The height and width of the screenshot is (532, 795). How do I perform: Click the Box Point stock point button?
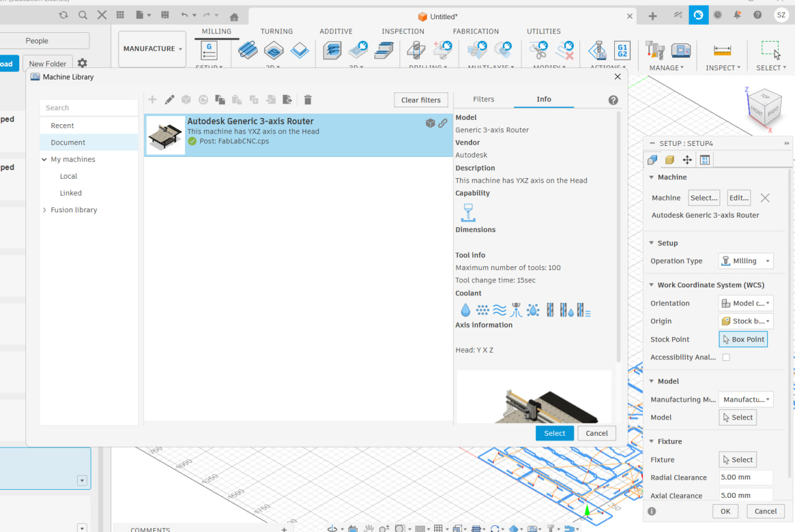click(x=743, y=340)
